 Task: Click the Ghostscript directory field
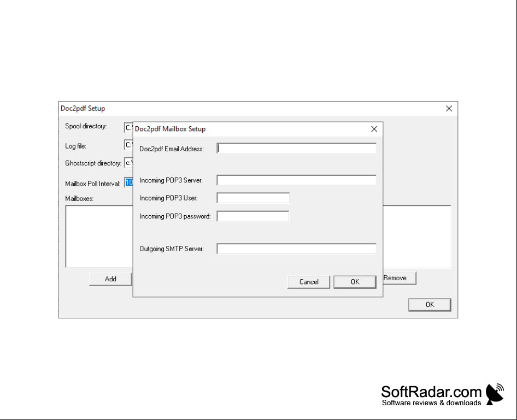(128, 162)
